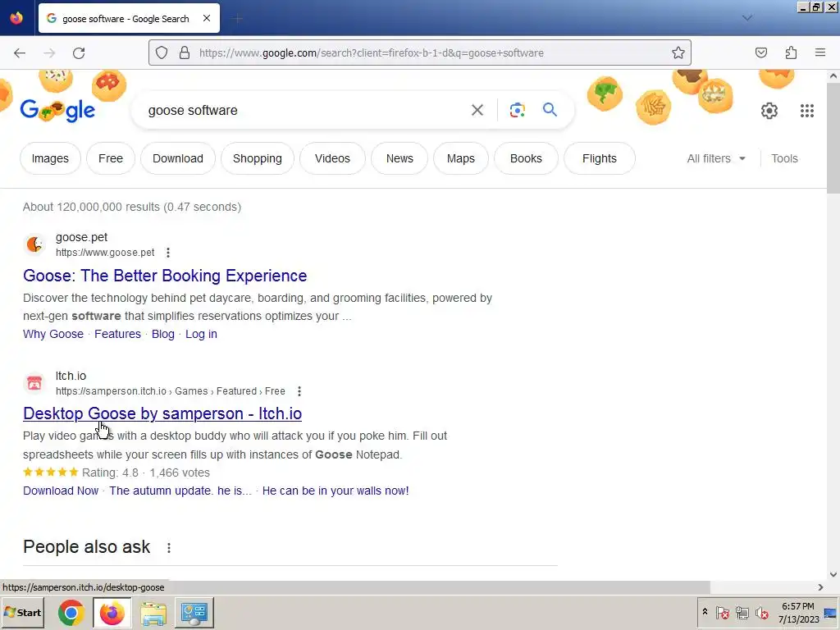840x630 pixels.
Task: Open Google quick settings gear
Action: [x=769, y=111]
